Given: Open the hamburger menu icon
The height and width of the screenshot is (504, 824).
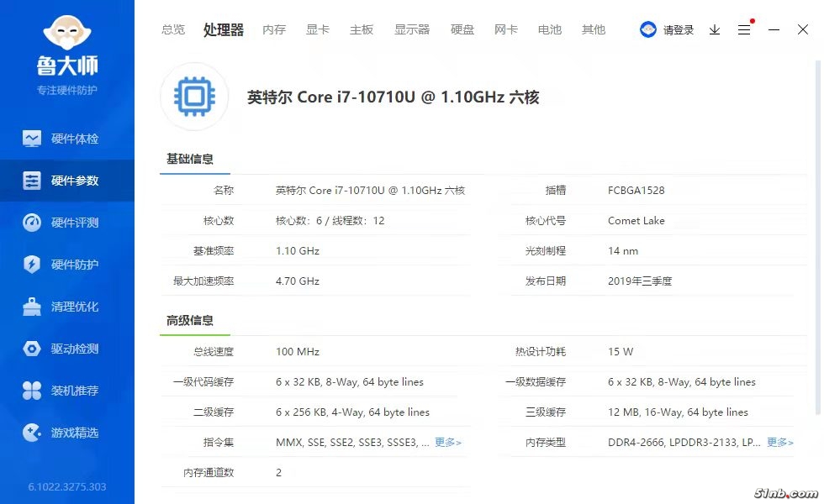Looking at the screenshot, I should tap(744, 30).
